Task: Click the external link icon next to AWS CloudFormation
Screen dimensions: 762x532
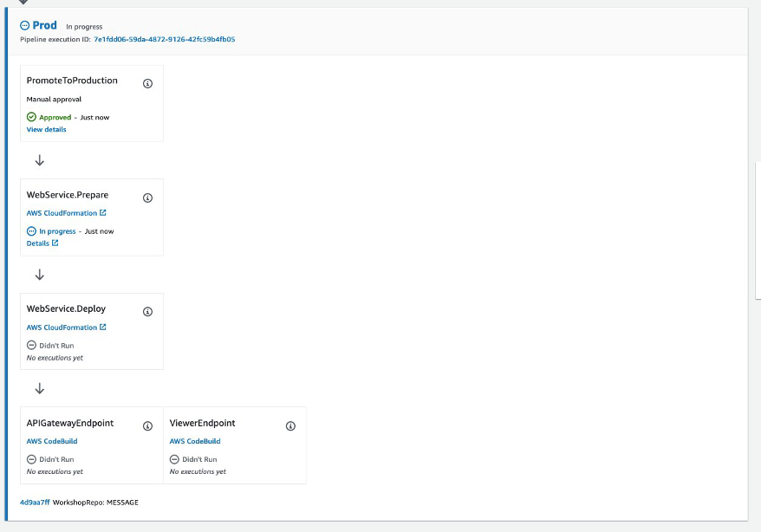Action: [x=104, y=212]
